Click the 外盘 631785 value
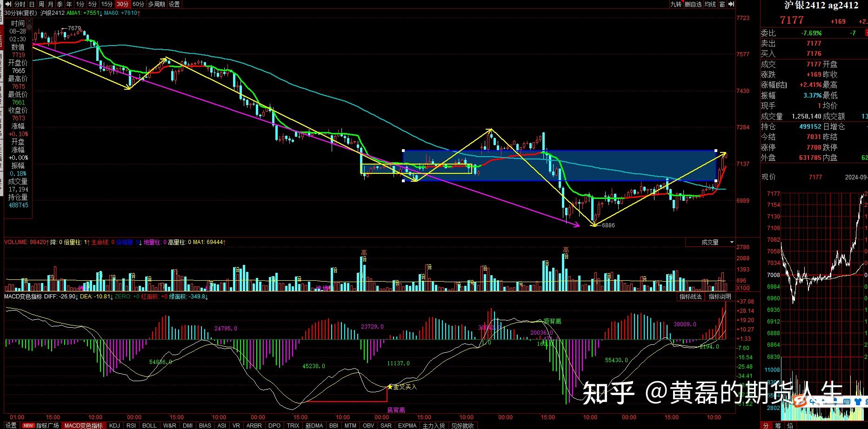This screenshot has width=868, height=429. coord(810,158)
